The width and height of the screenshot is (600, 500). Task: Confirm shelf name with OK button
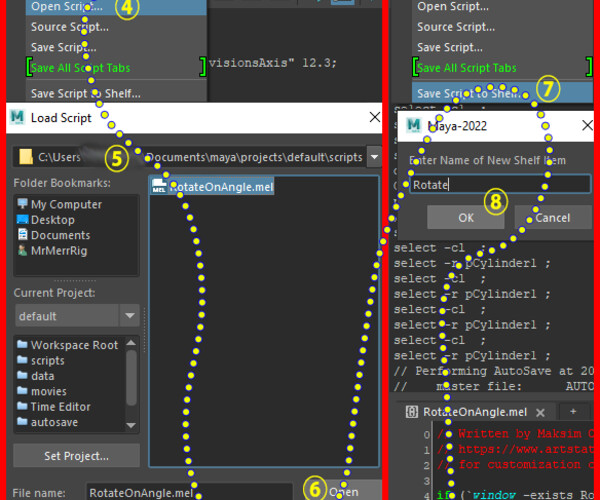click(466, 218)
